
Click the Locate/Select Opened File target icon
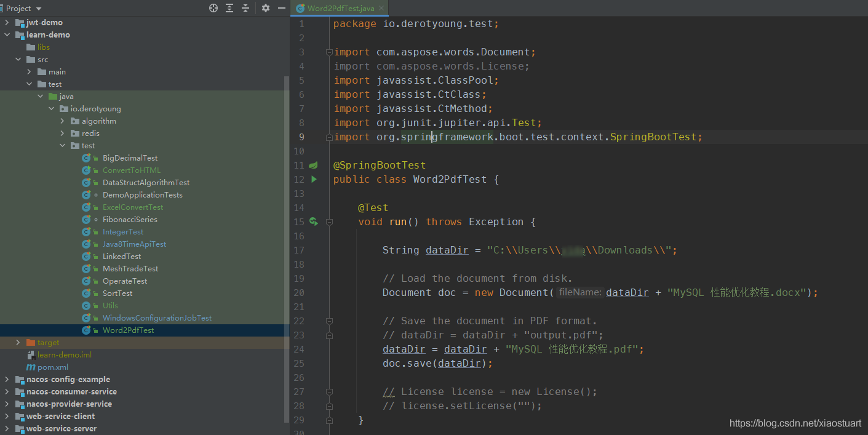tap(213, 8)
